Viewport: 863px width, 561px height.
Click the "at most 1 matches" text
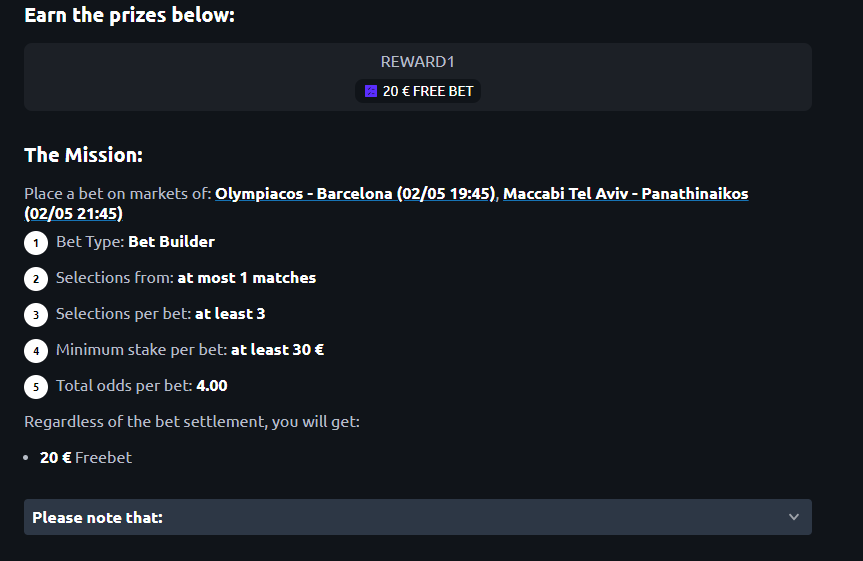(247, 277)
